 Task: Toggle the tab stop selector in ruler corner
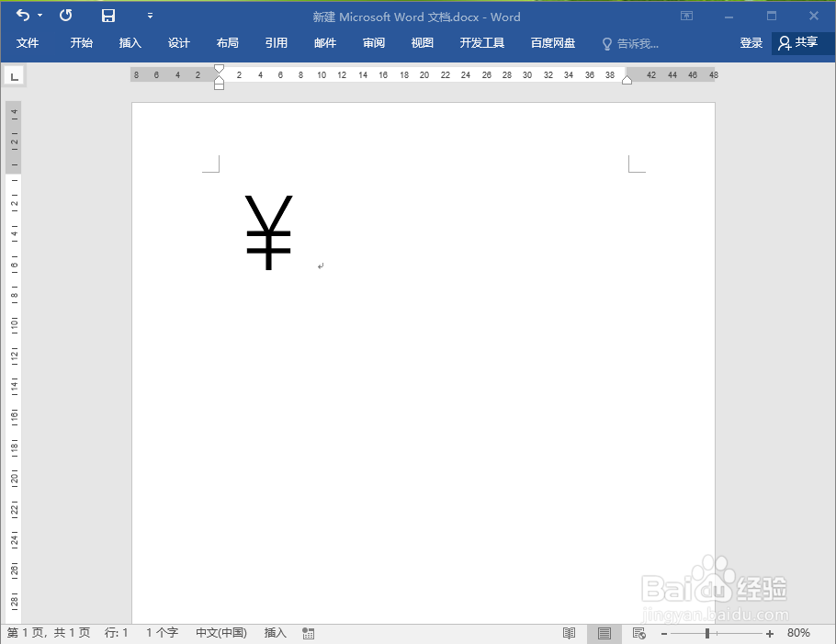point(14,75)
